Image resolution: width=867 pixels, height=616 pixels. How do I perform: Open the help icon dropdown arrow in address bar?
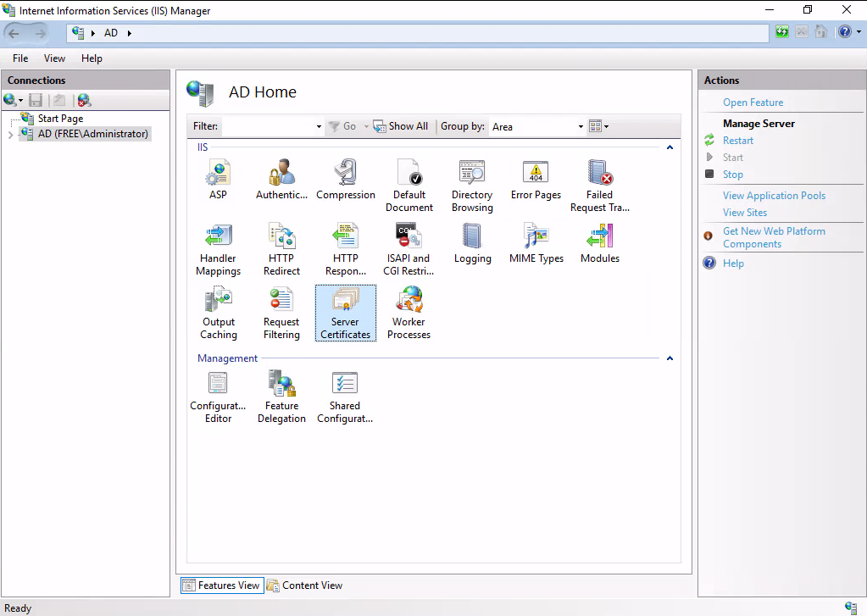click(x=859, y=31)
